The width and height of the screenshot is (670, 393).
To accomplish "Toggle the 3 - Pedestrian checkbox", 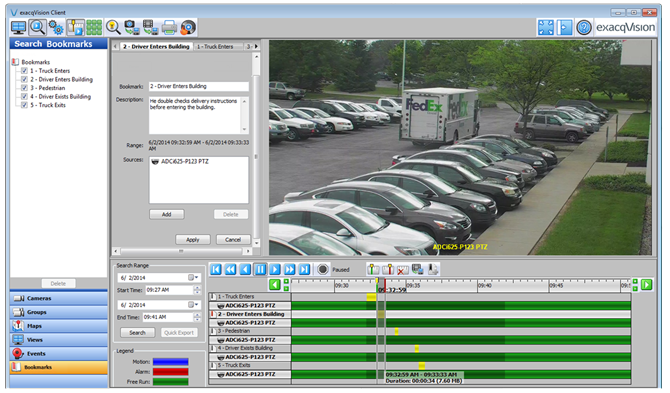I will [x=24, y=88].
